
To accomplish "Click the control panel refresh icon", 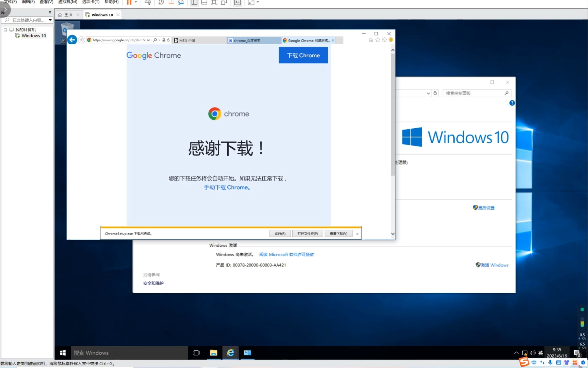I will click(435, 93).
